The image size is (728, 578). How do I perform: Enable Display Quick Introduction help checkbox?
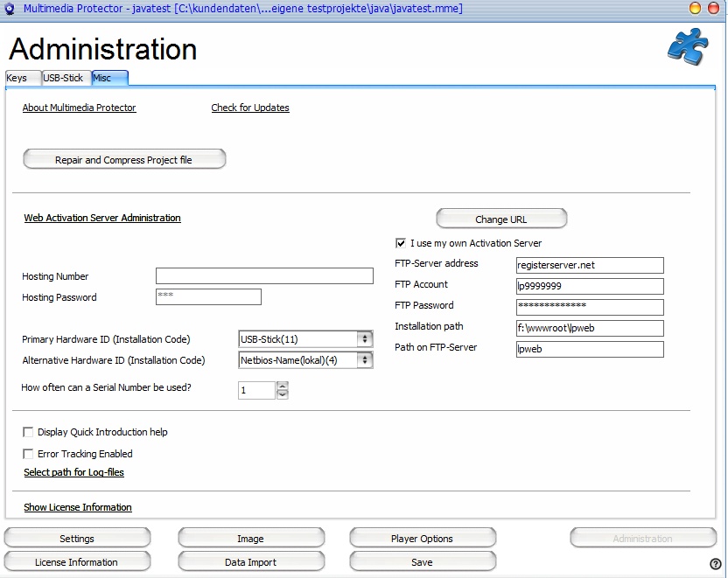(x=29, y=432)
